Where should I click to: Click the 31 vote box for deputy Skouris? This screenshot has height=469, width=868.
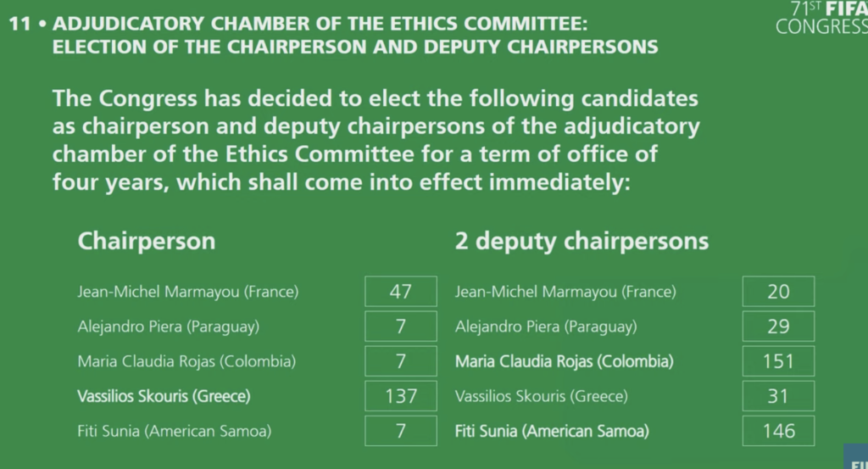[778, 396]
